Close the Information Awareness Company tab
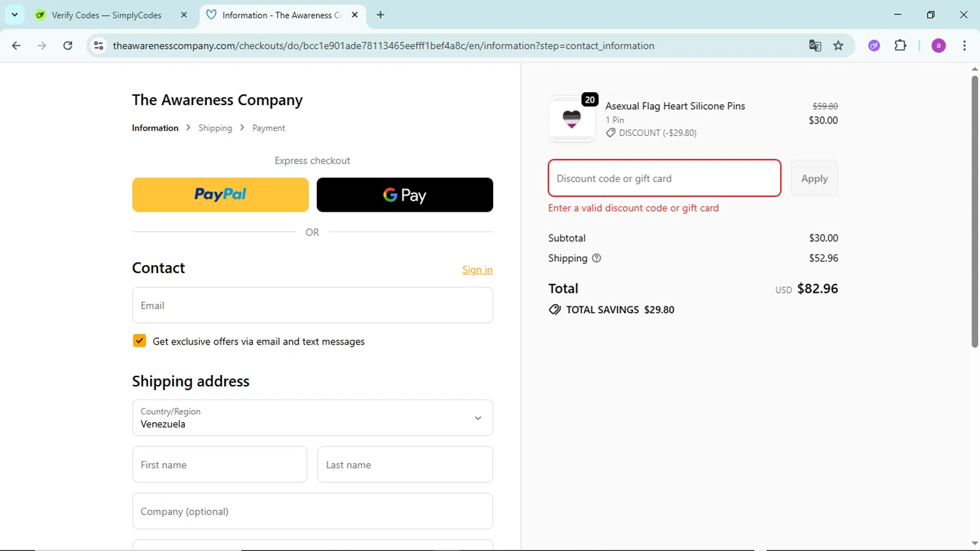 [355, 15]
